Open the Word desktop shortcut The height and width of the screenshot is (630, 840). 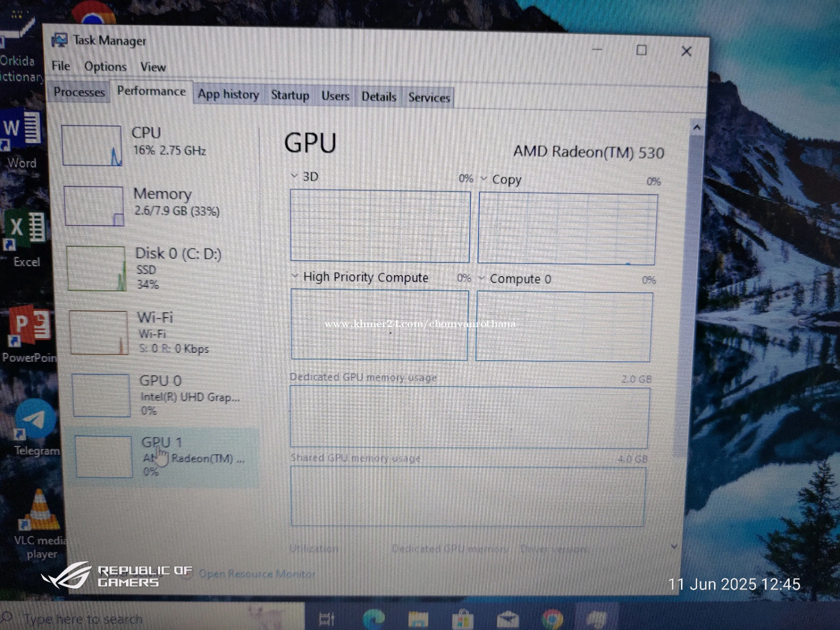click(21, 140)
